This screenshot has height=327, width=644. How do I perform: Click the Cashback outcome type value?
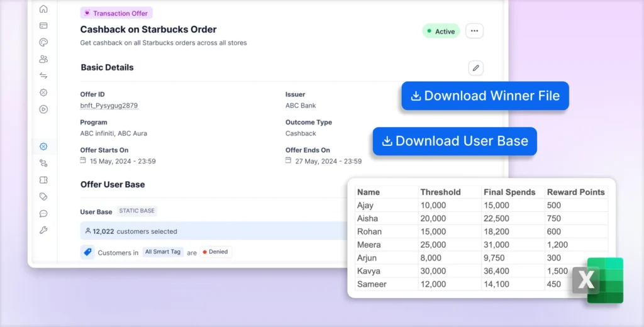click(x=301, y=133)
